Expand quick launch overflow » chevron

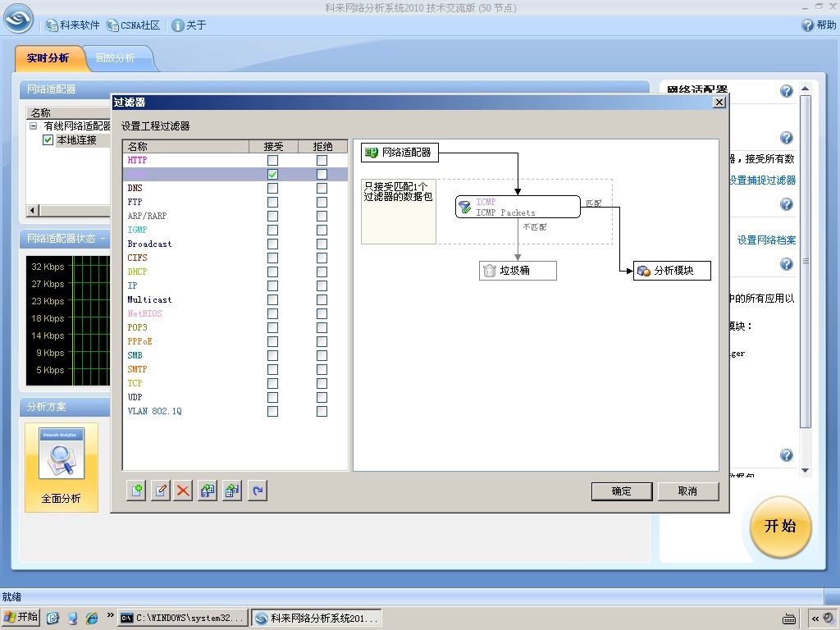coord(111,615)
